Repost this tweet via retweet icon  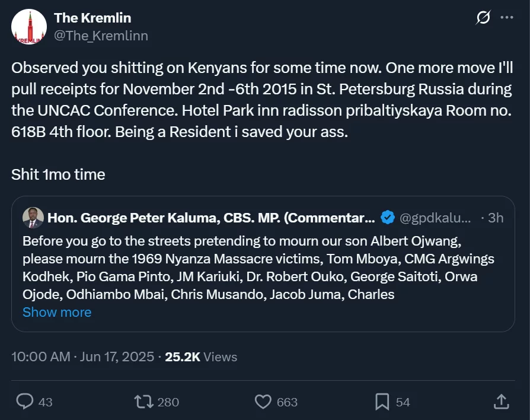pyautogui.click(x=143, y=402)
